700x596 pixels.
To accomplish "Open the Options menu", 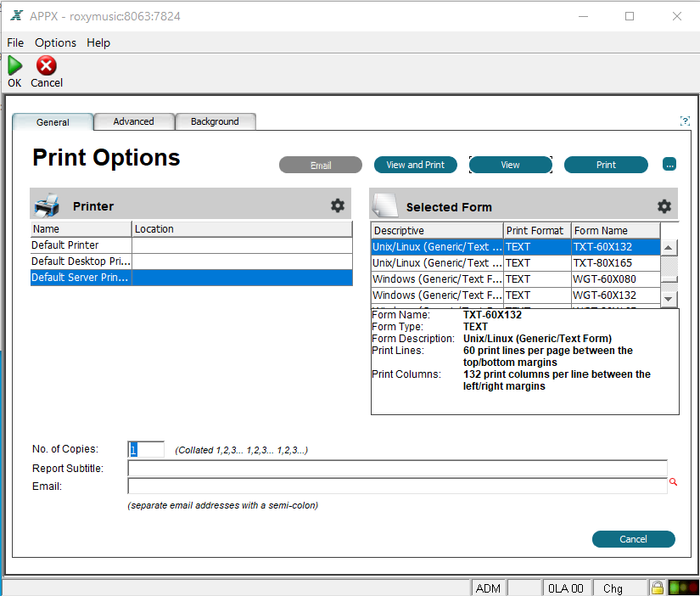I will pos(55,43).
